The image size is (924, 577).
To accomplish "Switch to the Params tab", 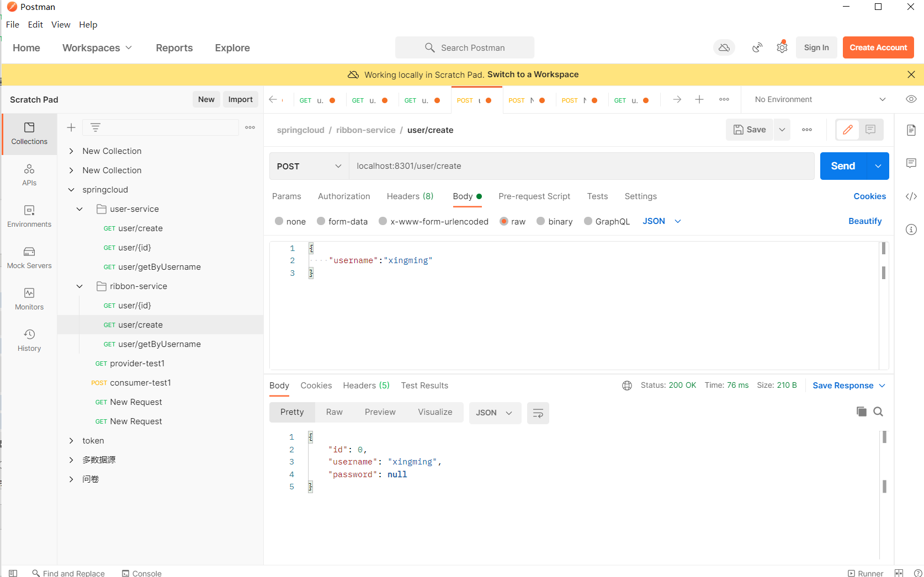I will coord(286,196).
